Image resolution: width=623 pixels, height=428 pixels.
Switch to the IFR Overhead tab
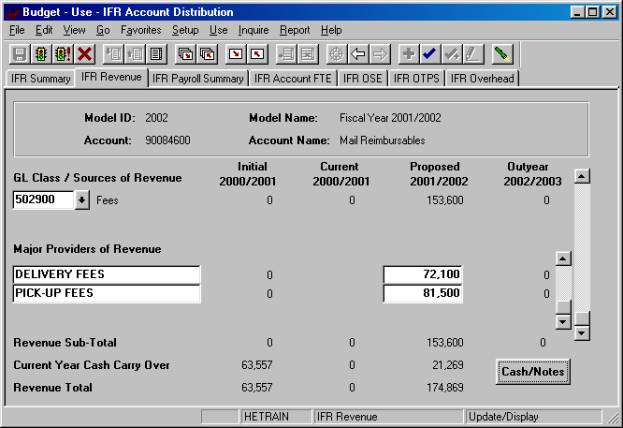pos(482,77)
